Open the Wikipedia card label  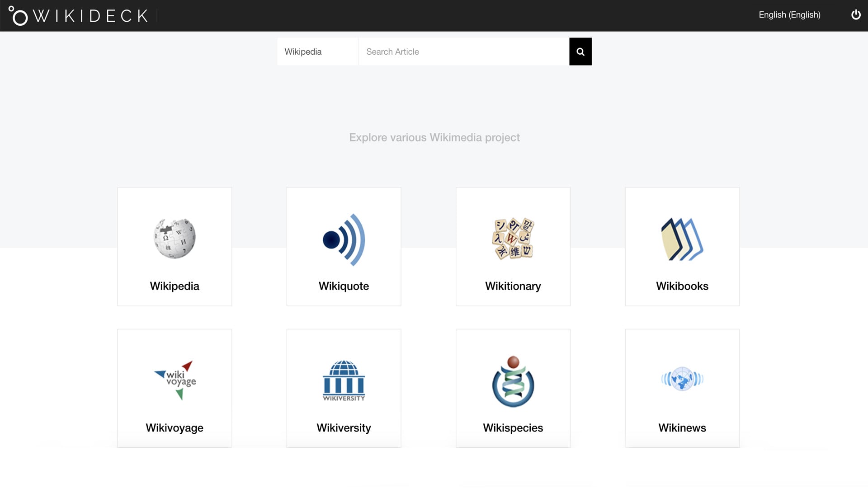point(175,286)
